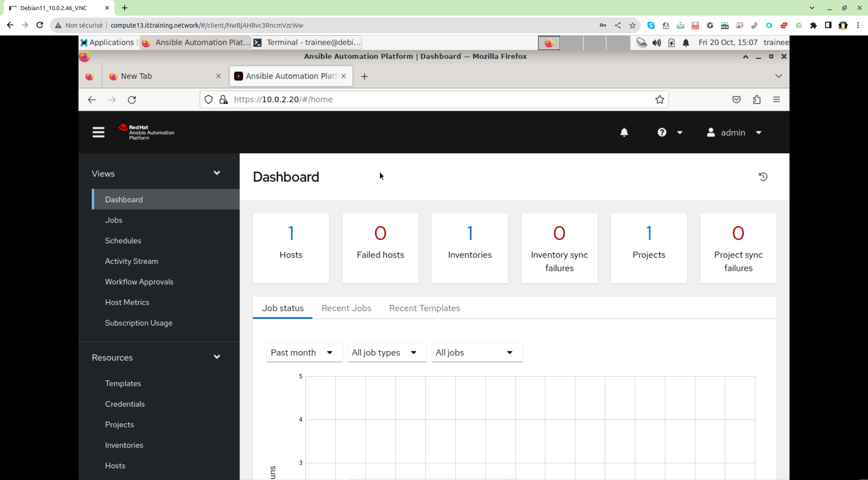Open the Applications menu in Debian panel
Viewport: 868px width, 480px height.
tap(108, 42)
